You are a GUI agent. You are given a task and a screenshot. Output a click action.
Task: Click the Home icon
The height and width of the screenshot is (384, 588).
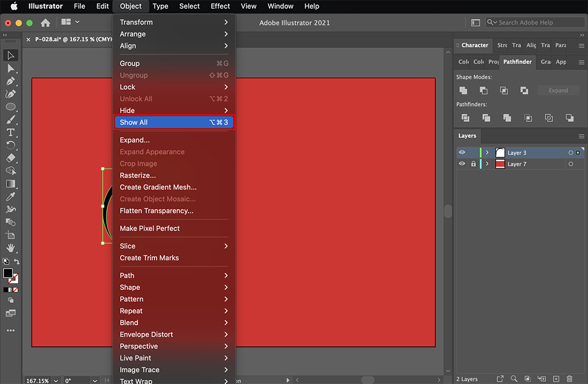pos(45,22)
